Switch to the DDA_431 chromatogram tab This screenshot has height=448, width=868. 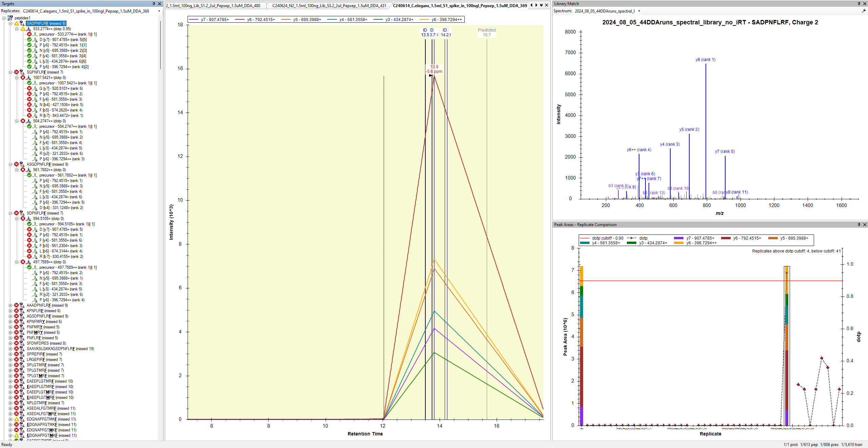tap(328, 5)
